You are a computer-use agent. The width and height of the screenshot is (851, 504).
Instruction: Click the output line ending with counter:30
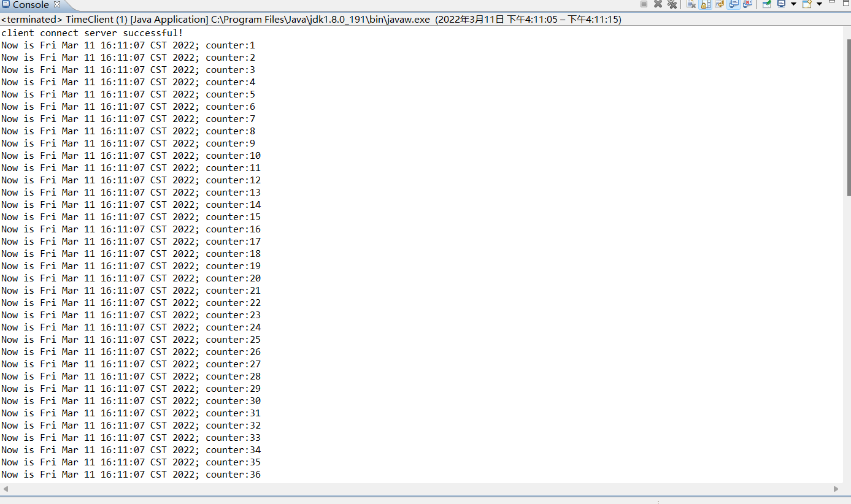pyautogui.click(x=131, y=401)
